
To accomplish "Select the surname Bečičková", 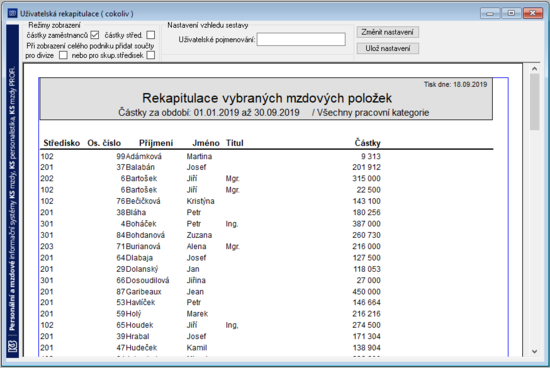I will pyautogui.click(x=143, y=201).
